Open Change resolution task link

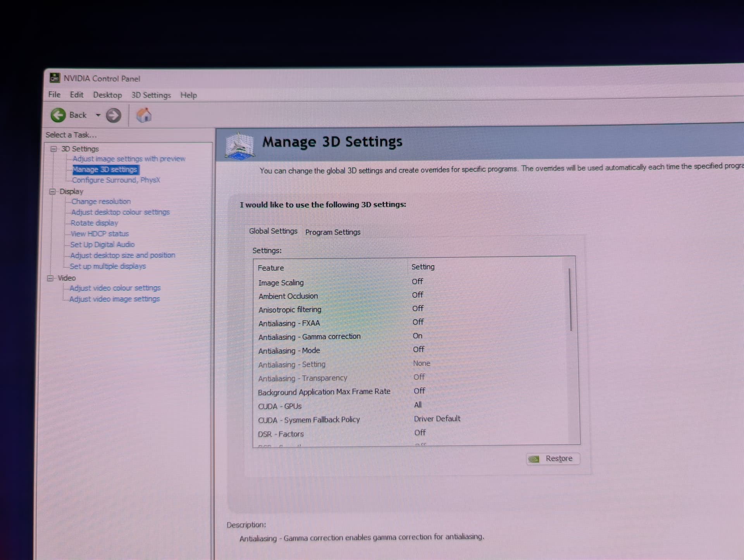101,201
